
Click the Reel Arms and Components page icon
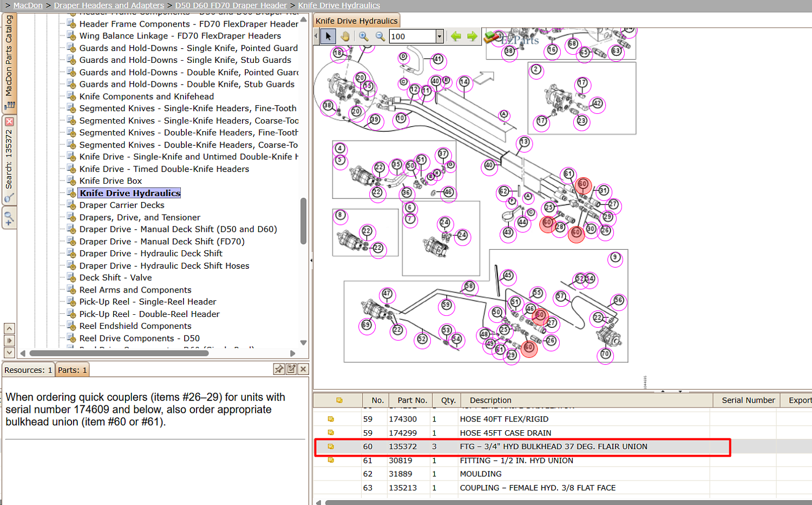pyautogui.click(x=71, y=290)
